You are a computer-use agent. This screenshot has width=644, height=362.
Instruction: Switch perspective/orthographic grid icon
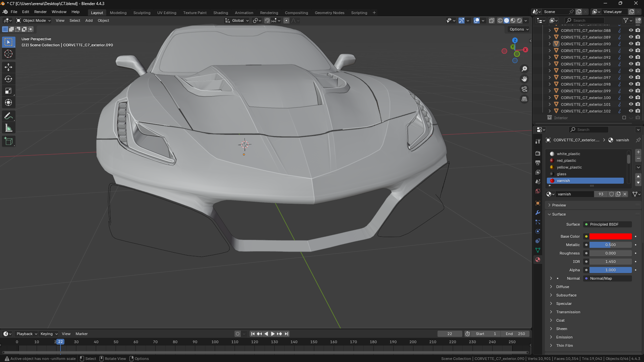click(524, 99)
